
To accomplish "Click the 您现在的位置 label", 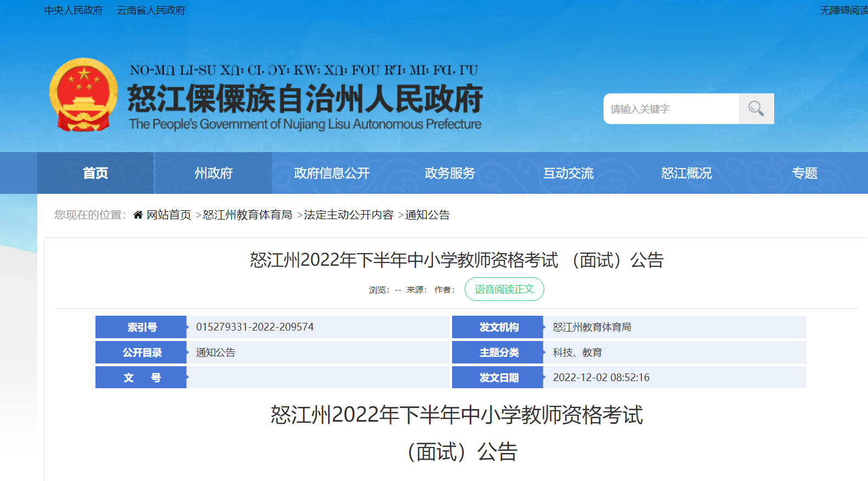I will click(90, 215).
